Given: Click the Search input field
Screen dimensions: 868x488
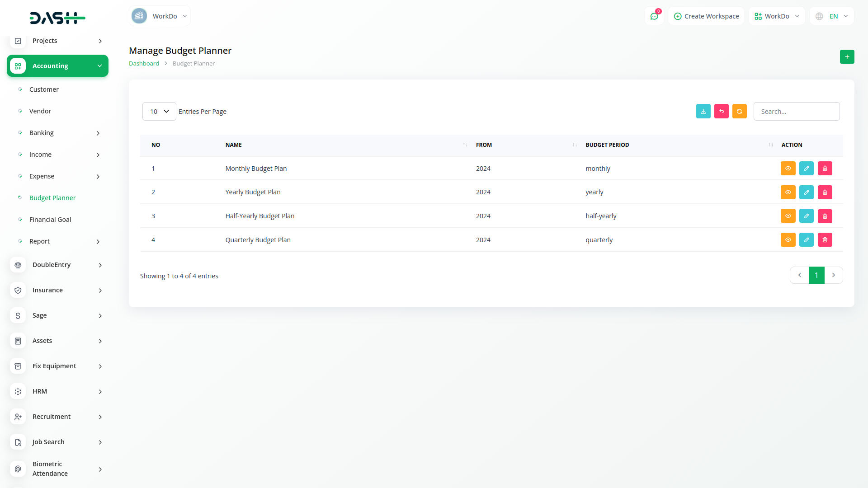Looking at the screenshot, I should (x=796, y=112).
